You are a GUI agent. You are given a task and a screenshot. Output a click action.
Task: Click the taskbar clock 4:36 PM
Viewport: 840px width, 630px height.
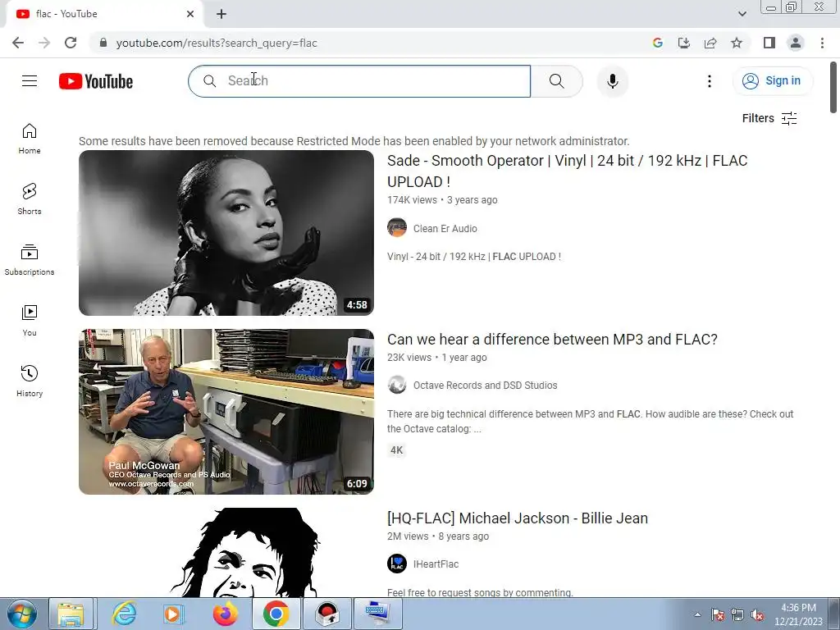798,614
